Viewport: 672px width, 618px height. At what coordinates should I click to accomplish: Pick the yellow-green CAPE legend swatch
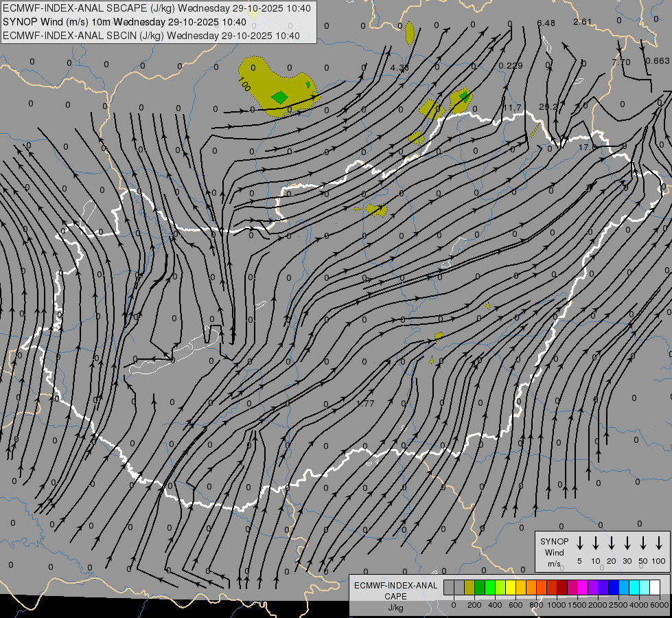(x=500, y=587)
